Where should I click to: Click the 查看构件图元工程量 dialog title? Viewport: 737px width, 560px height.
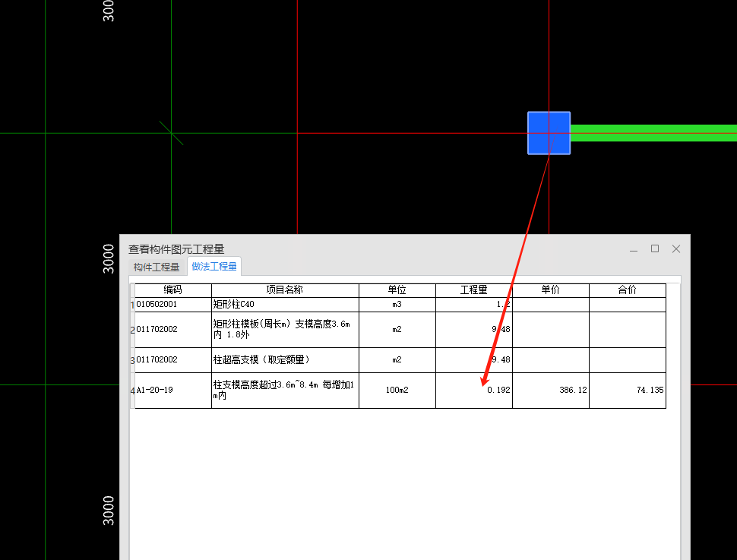point(176,249)
